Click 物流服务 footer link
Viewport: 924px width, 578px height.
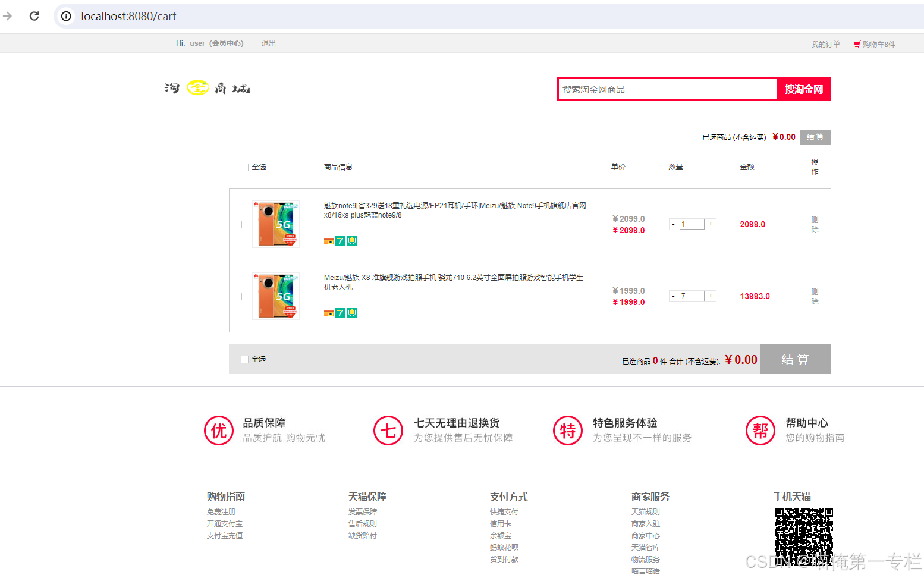[646, 559]
